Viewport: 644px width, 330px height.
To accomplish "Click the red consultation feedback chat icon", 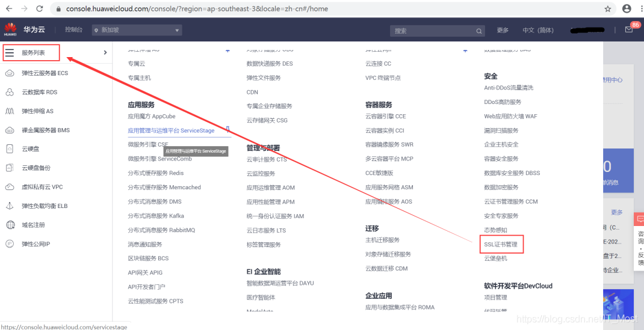I will pos(640,219).
